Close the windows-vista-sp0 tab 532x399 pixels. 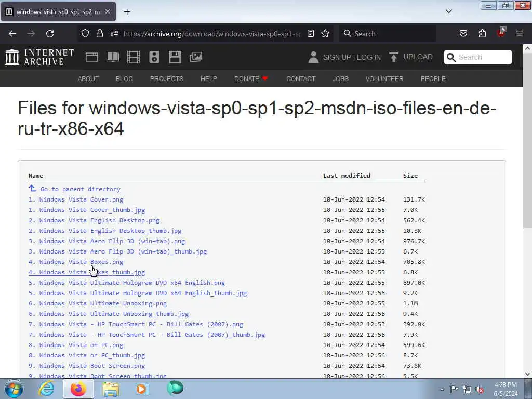[x=108, y=11]
